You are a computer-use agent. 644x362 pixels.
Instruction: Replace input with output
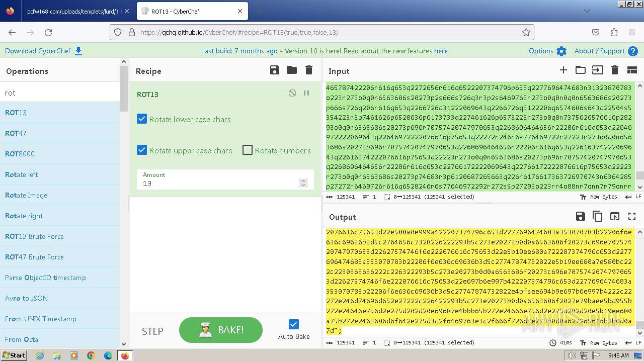coord(615,216)
